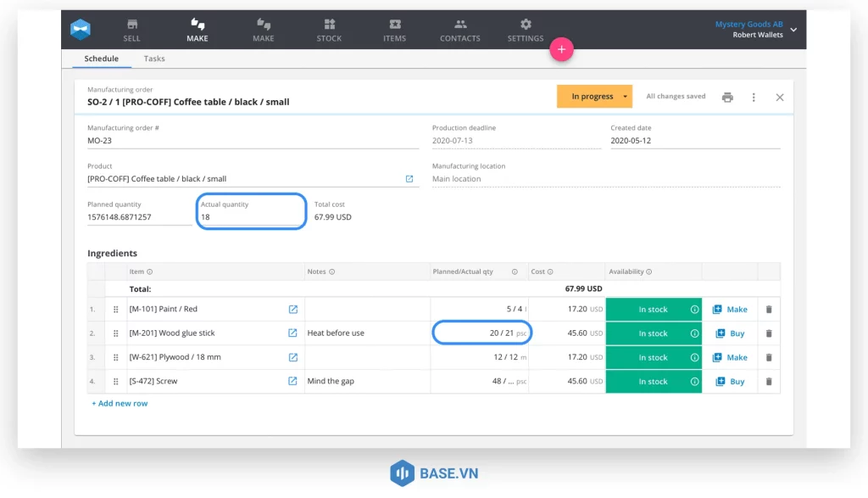868x498 pixels.
Task: Switch to the Tasks tab
Action: click(154, 59)
